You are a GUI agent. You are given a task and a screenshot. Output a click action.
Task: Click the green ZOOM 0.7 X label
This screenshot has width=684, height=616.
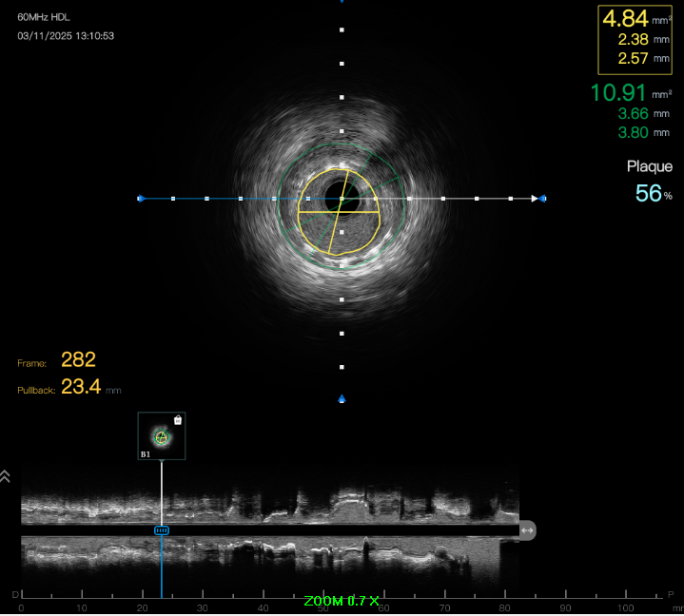(342, 601)
